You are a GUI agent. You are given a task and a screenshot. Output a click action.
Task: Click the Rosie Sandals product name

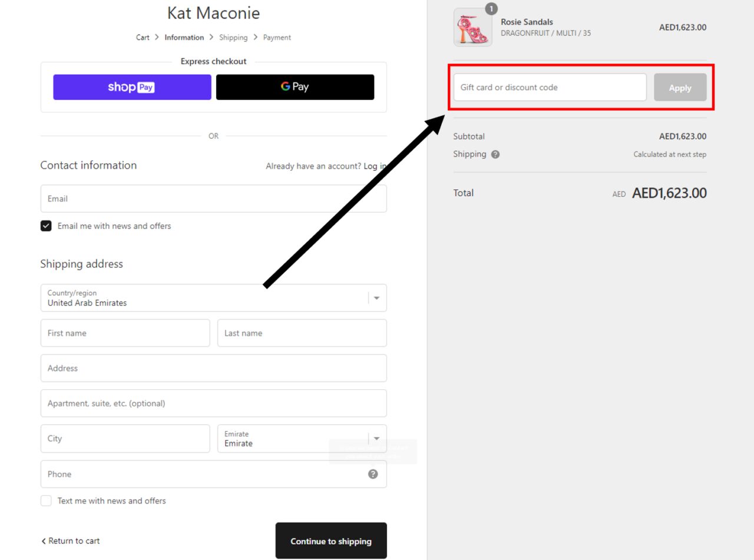527,22
